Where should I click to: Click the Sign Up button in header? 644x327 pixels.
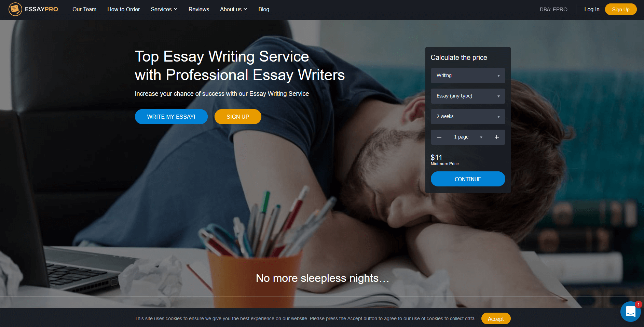621,9
